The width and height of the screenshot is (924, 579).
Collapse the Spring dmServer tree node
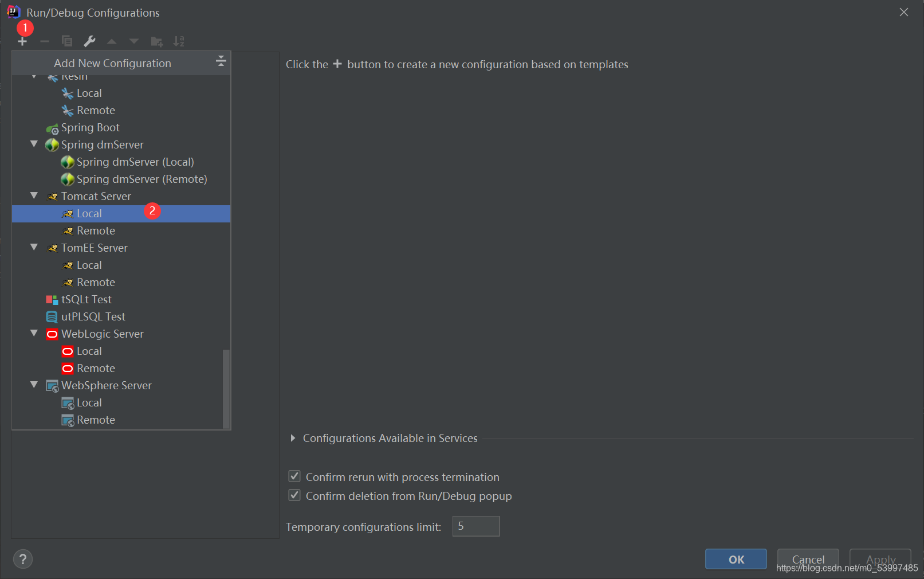coord(34,144)
